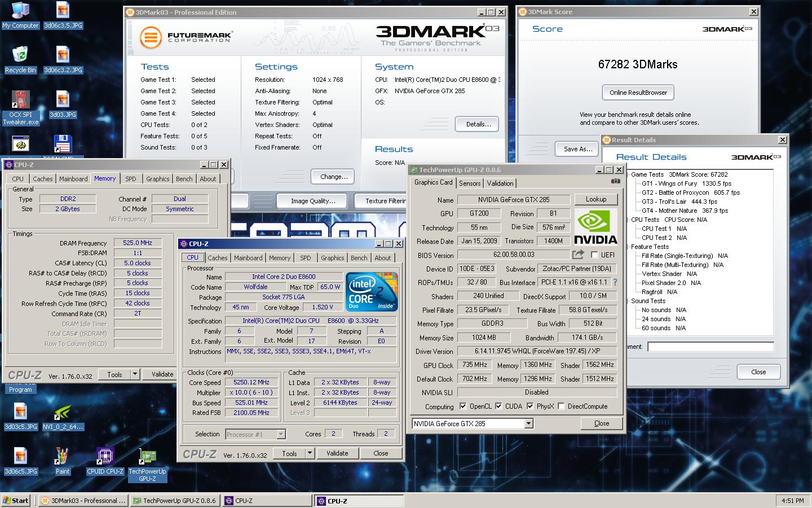Click Lookup button in GPU-Z
The height and width of the screenshot is (508, 812).
point(596,199)
